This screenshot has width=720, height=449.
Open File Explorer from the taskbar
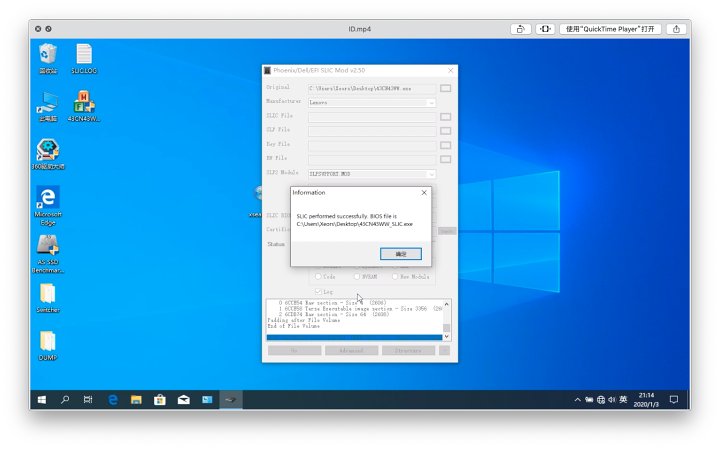pyautogui.click(x=136, y=400)
